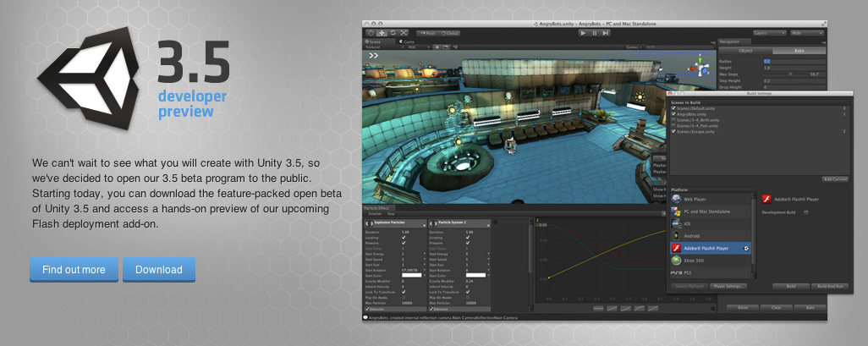Viewport: 868px width, 346px height.
Task: Click the Explosion Particles module icon
Action: (369, 223)
